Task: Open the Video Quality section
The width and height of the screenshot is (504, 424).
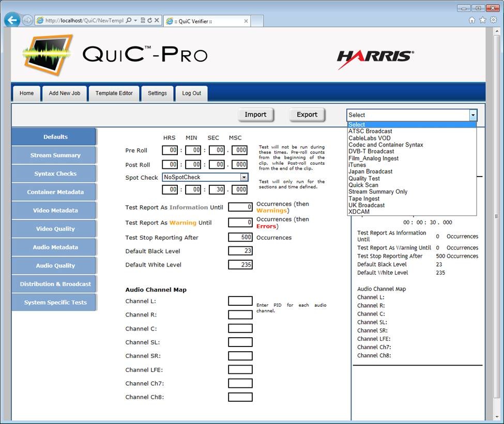Action: point(55,229)
